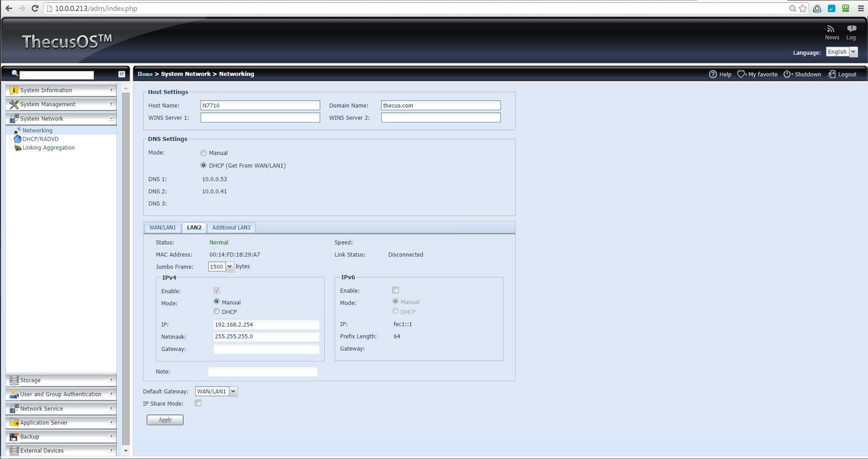The width and height of the screenshot is (868, 459).
Task: Select IPv6 Manual mode radio button
Action: pos(395,301)
